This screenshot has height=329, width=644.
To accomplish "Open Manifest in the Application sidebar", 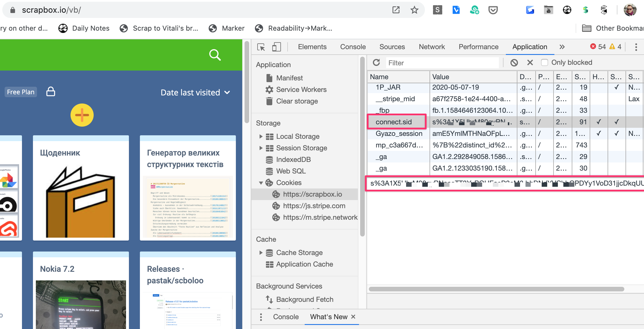I will 289,78.
